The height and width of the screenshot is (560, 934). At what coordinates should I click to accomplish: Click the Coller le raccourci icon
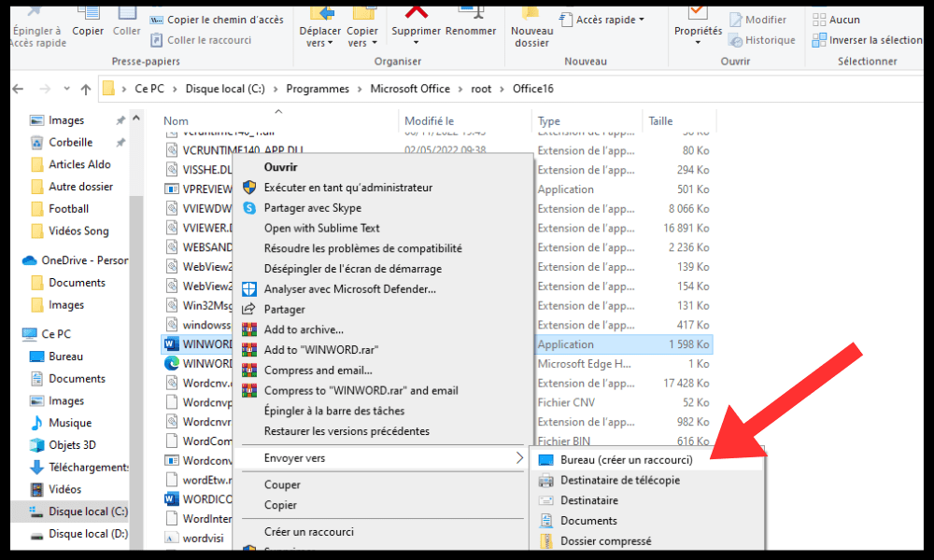tap(157, 40)
